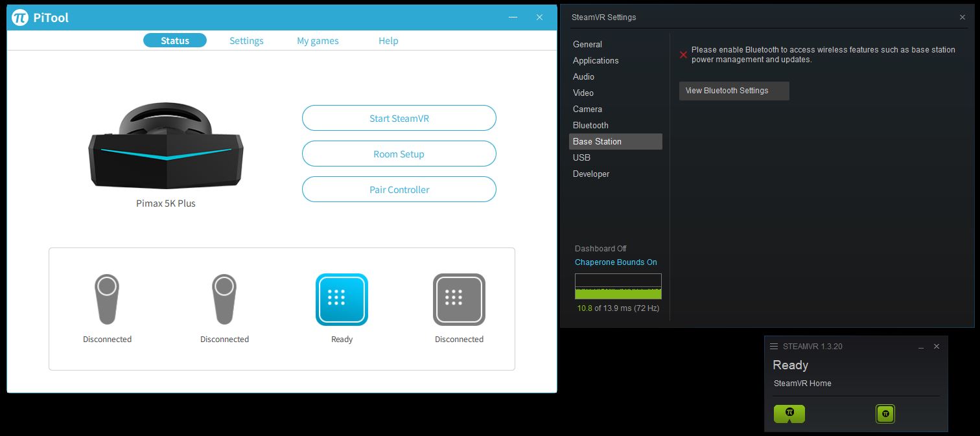Minimize the PiTool window

pyautogui.click(x=513, y=17)
